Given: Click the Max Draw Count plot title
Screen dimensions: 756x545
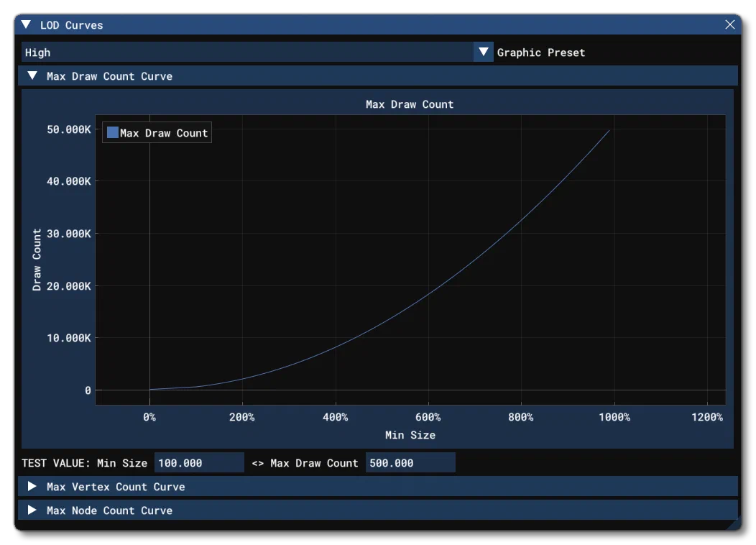Looking at the screenshot, I should pyautogui.click(x=410, y=104).
